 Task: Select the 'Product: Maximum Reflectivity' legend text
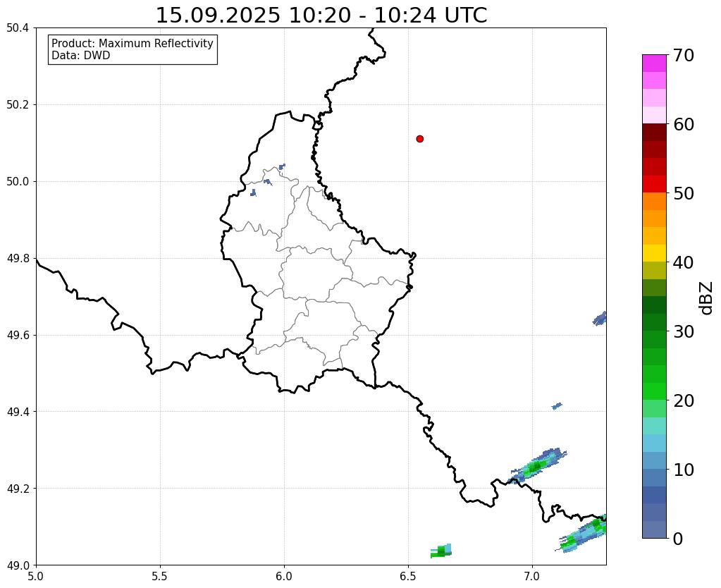pyautogui.click(x=133, y=43)
